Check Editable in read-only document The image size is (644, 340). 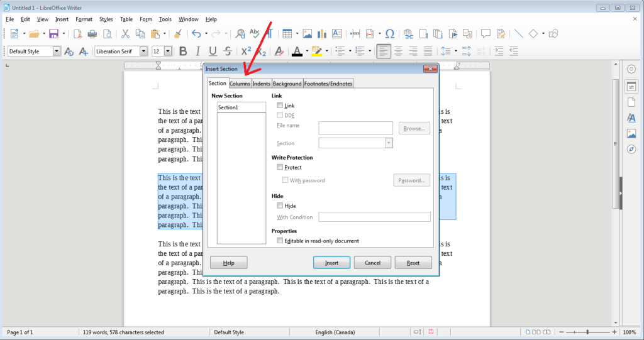tap(280, 241)
